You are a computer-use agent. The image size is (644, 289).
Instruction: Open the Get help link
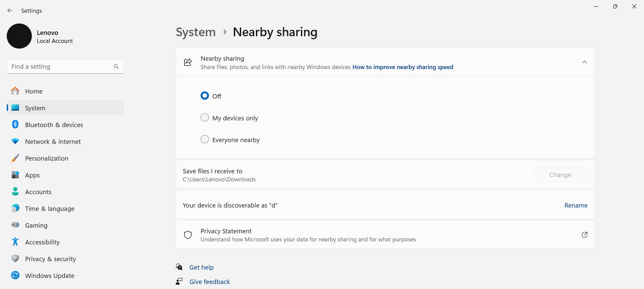pos(202,267)
